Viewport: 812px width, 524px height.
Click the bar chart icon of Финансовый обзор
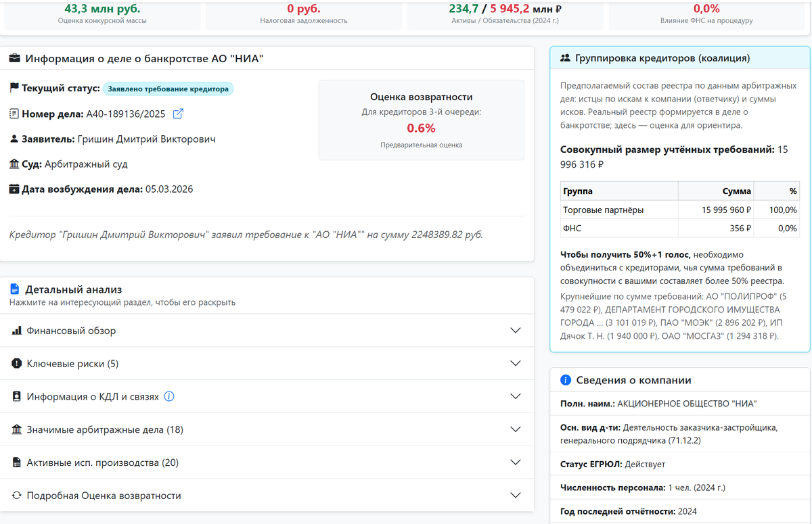point(17,331)
